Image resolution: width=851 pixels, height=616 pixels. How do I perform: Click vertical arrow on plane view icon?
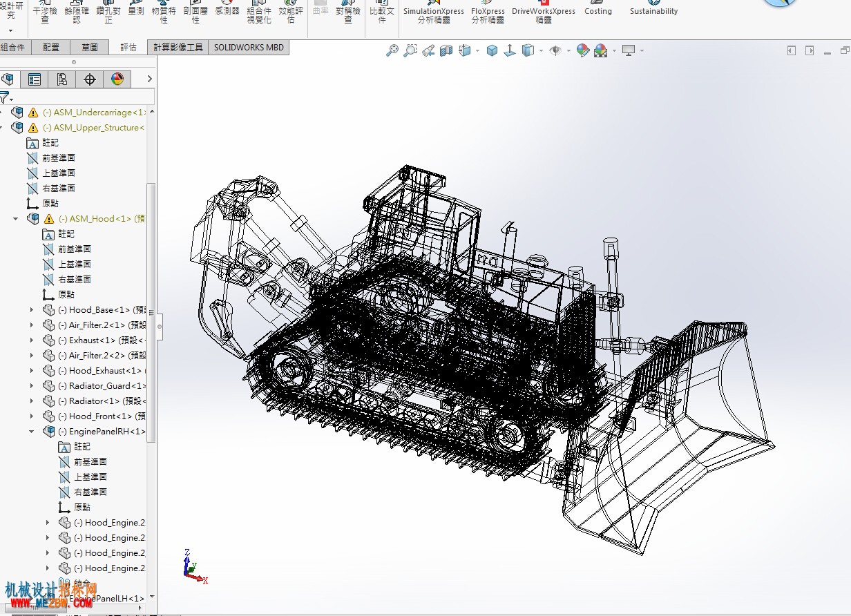[x=510, y=50]
